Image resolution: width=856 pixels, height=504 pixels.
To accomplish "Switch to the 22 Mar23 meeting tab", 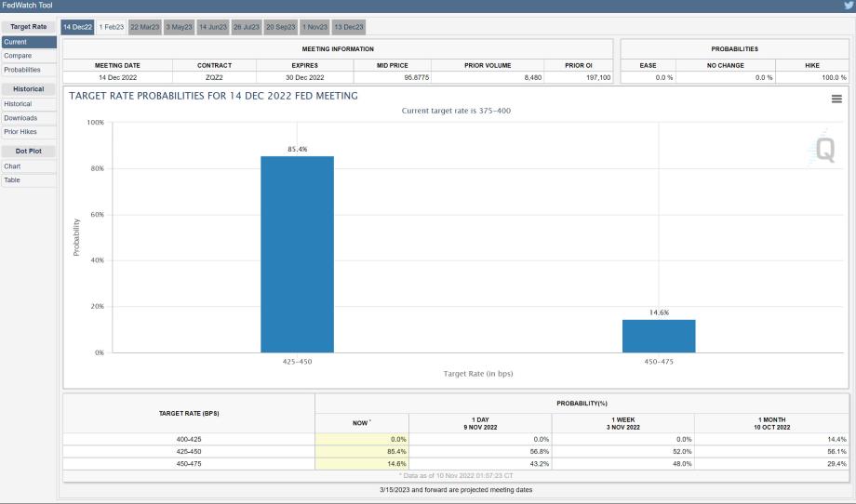I will pyautogui.click(x=145, y=27).
